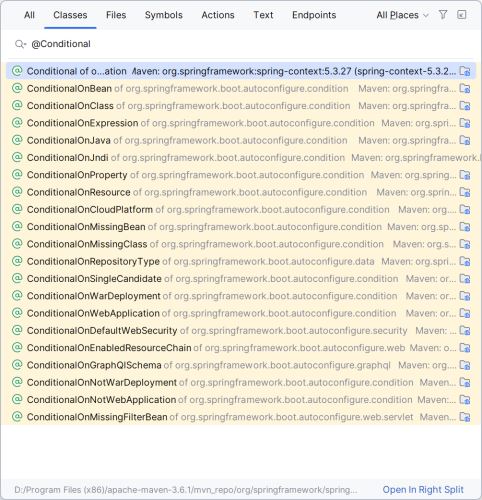Click annotation icon beside ConditionalOnBean
Image resolution: width=482 pixels, height=500 pixels.
[x=17, y=88]
